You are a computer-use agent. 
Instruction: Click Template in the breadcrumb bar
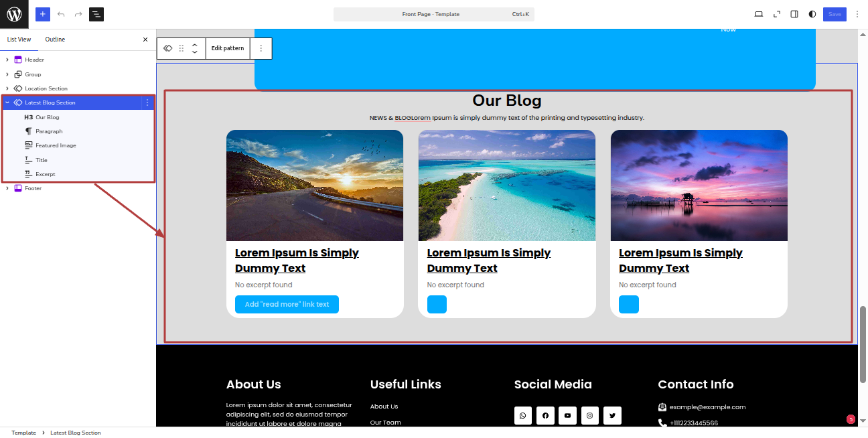coord(23,433)
